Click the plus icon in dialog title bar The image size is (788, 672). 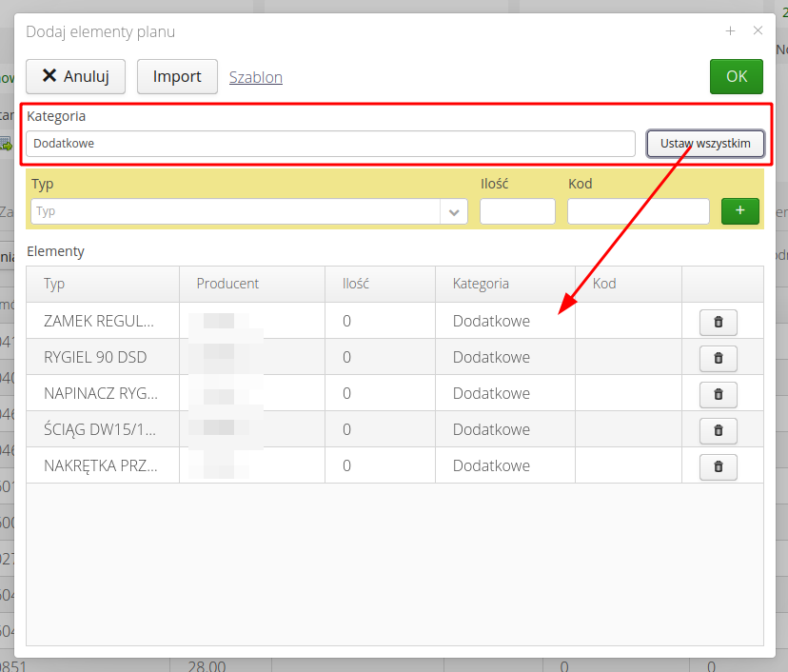730,30
